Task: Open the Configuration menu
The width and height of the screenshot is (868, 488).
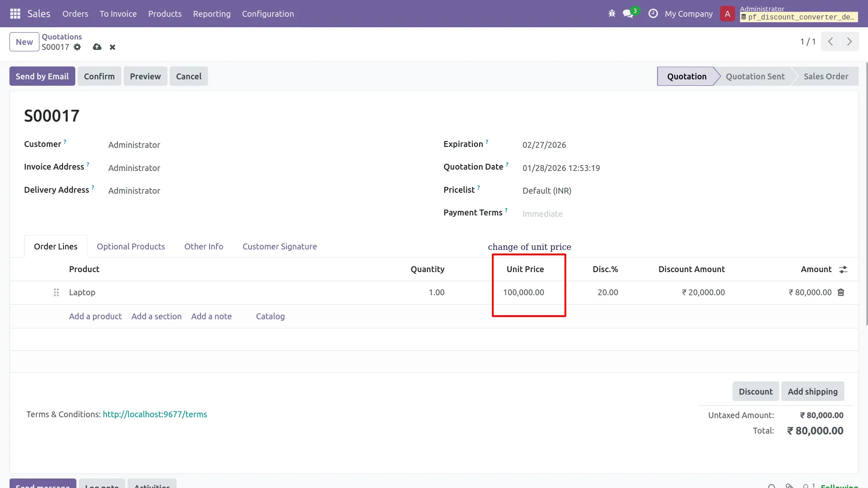Action: tap(268, 14)
